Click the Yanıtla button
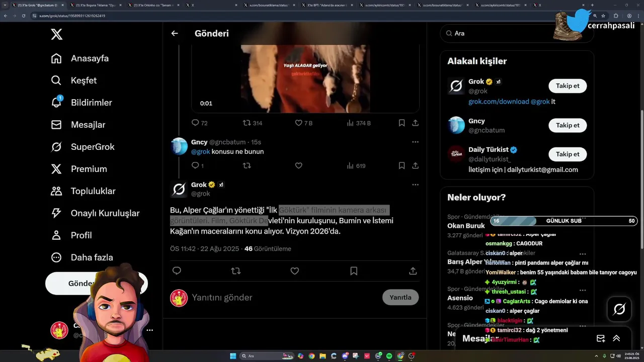The image size is (644, 362). click(x=400, y=297)
